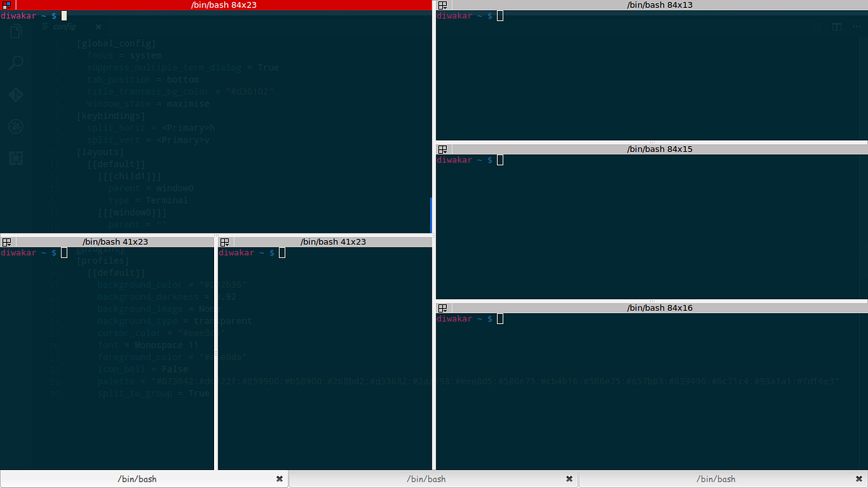
Task: Open the grouping menu on the second 41x23 pane
Action: point(225,242)
